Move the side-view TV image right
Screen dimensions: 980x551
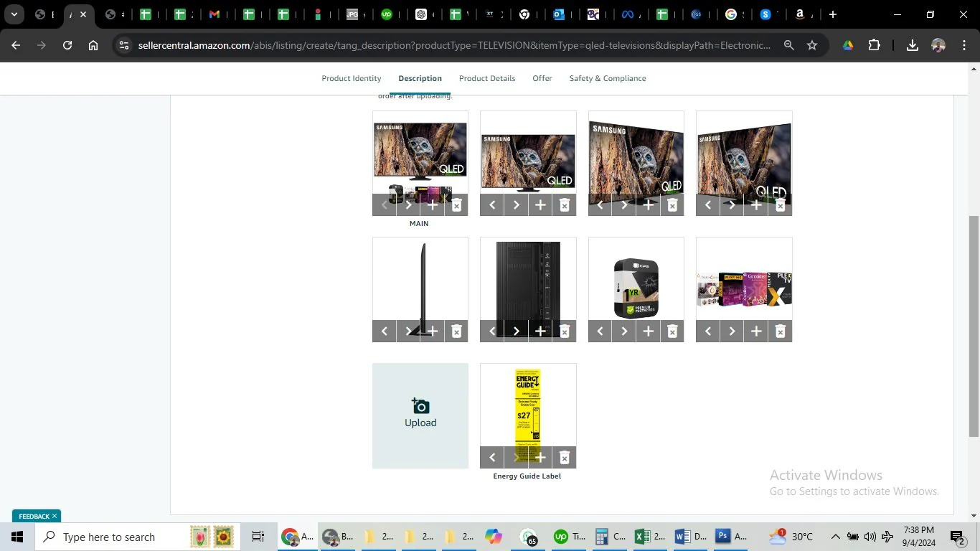point(409,331)
